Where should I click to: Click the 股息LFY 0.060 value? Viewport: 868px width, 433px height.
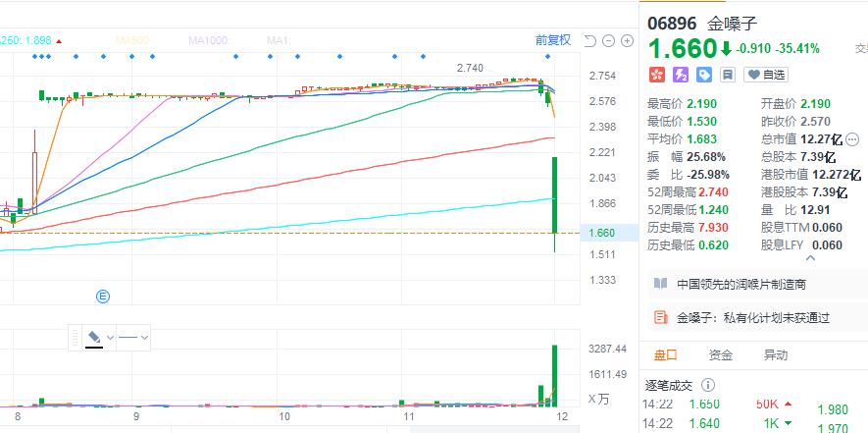coord(827,245)
